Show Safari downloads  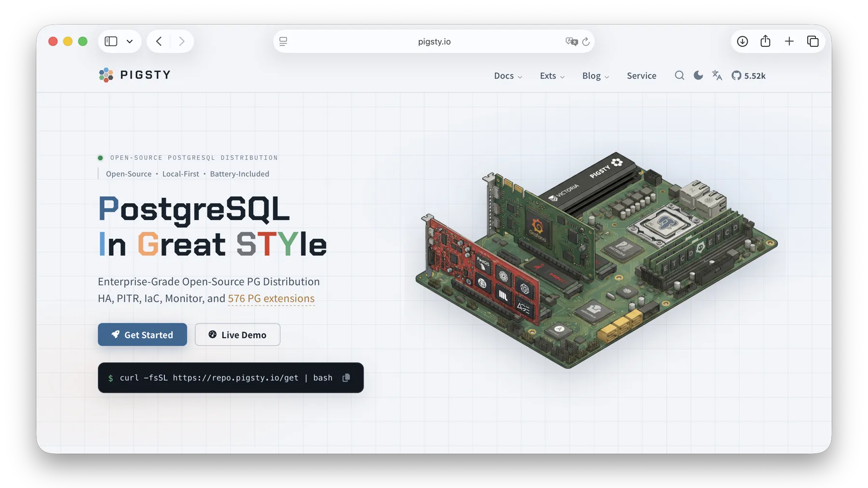[743, 41]
